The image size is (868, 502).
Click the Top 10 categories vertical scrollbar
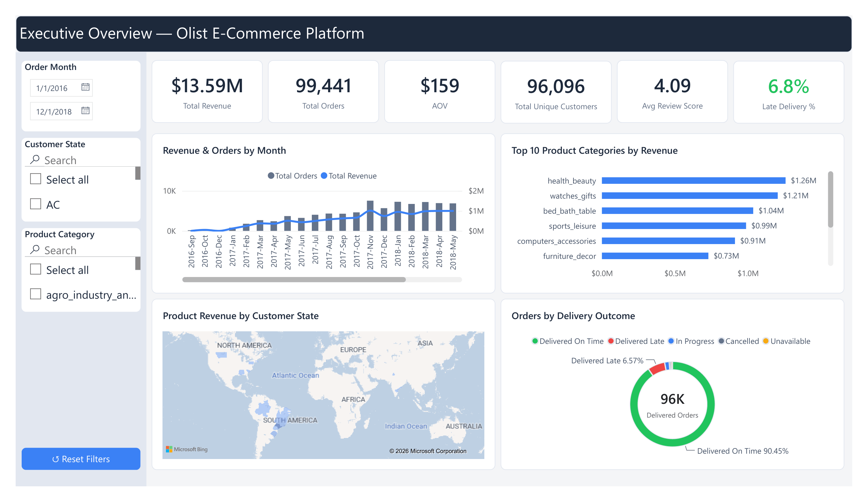[x=830, y=200]
